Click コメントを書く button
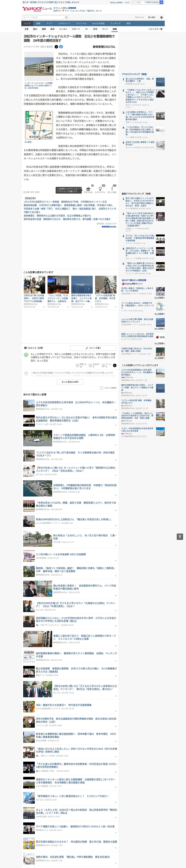 [93, 348]
